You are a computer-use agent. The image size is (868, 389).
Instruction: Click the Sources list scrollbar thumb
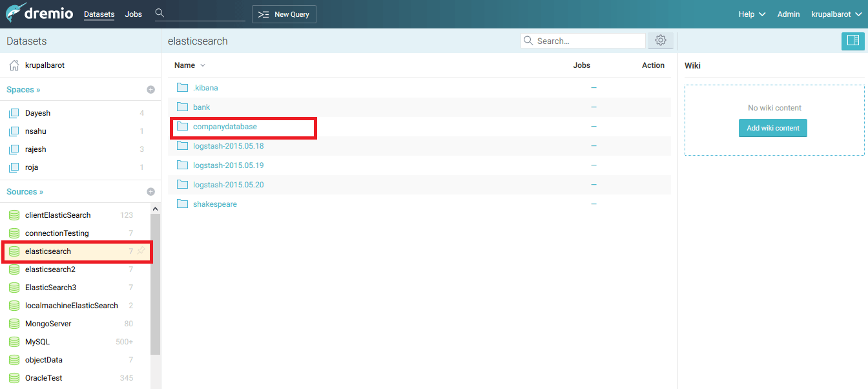point(155,284)
